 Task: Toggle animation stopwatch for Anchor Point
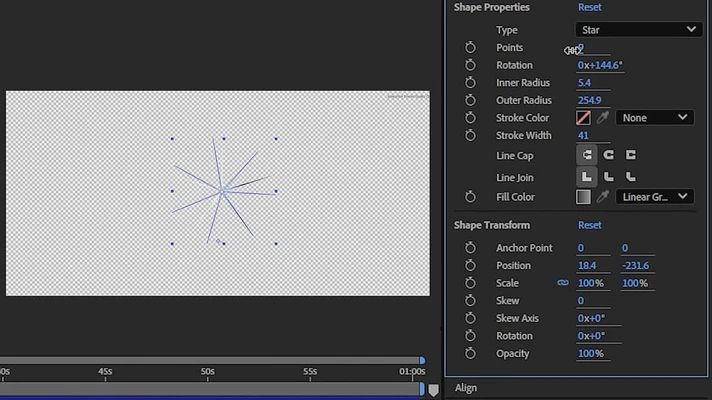coord(470,247)
